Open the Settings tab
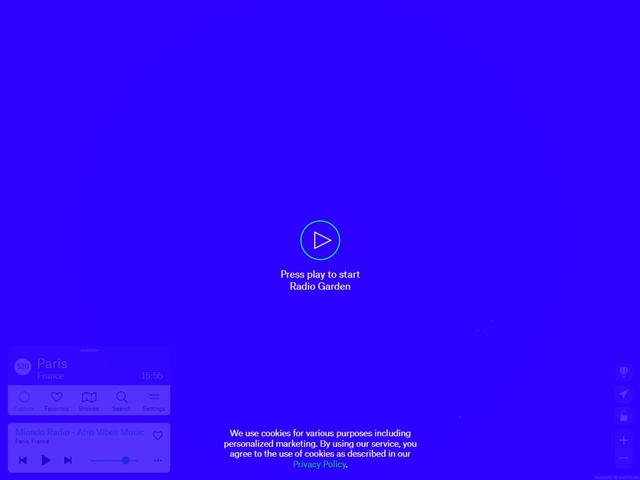Image resolution: width=640 pixels, height=480 pixels. coord(154,401)
